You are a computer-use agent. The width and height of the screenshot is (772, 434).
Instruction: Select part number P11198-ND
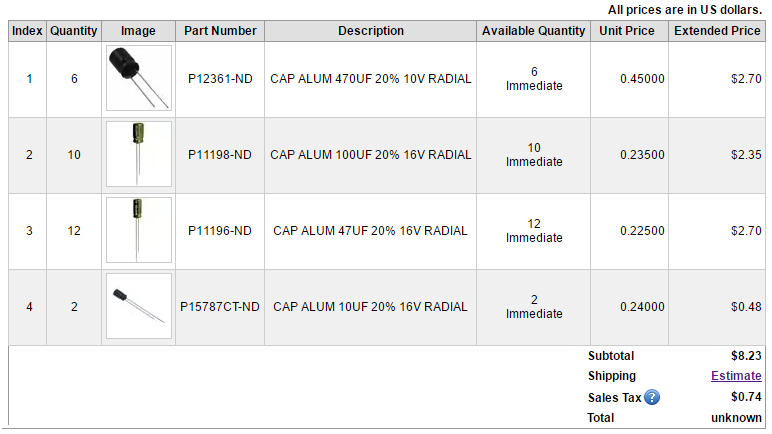point(220,155)
